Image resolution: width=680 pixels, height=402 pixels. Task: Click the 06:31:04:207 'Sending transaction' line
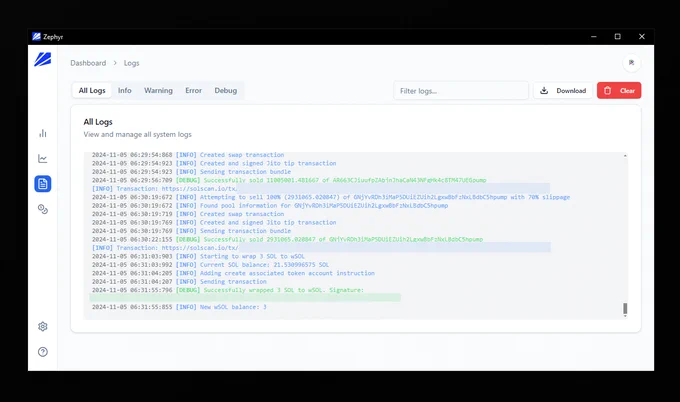pos(179,281)
